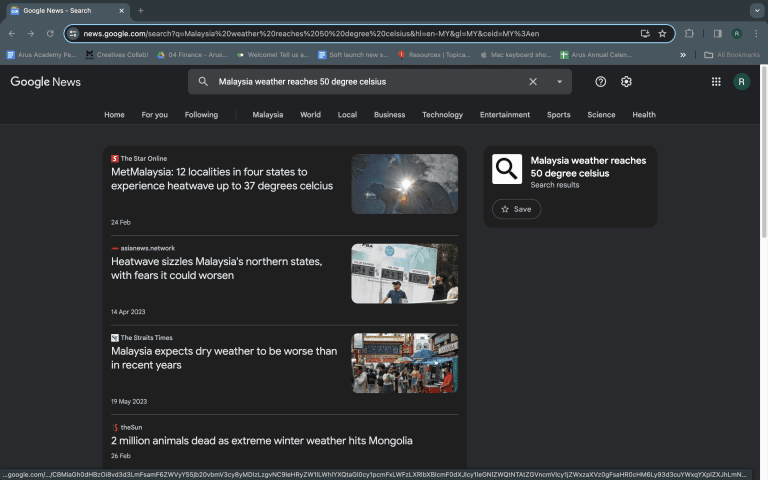Open Chrome three-dot menu
Screen dimensions: 768x480
point(756,34)
